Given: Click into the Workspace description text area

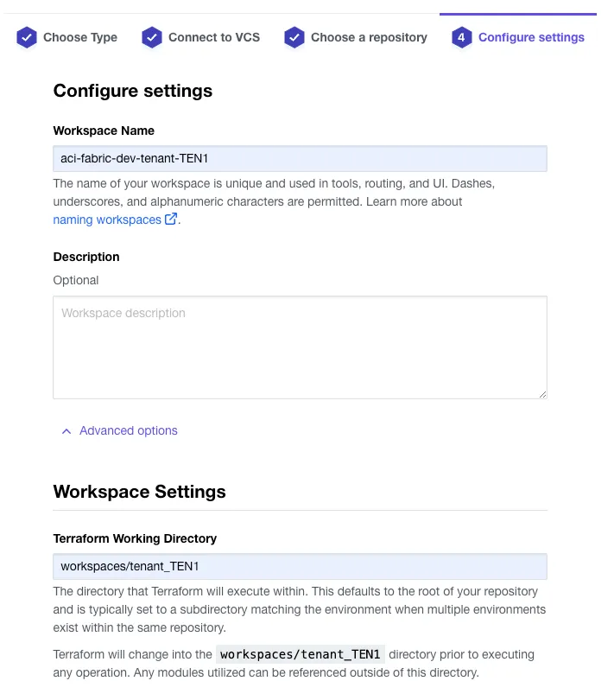Looking at the screenshot, I should (x=300, y=347).
